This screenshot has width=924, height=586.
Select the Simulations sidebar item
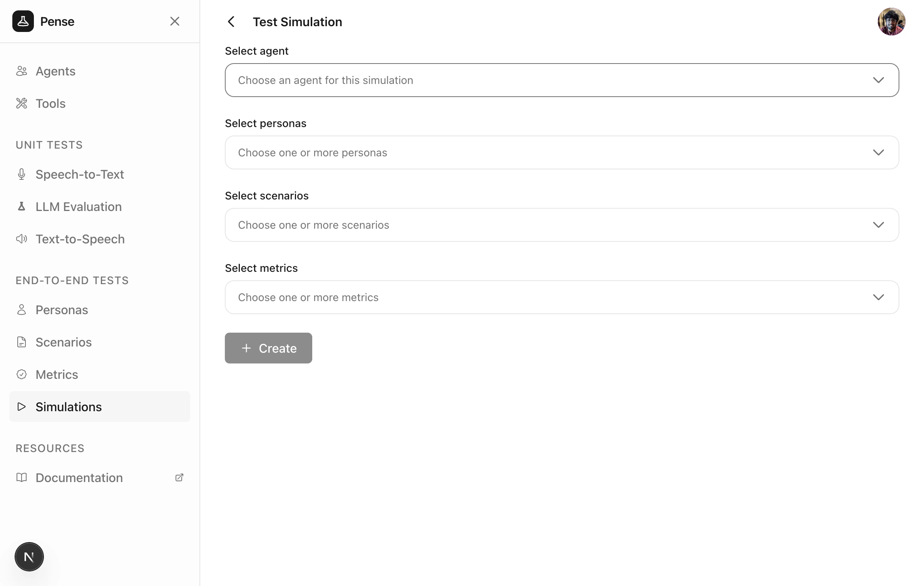point(69,407)
